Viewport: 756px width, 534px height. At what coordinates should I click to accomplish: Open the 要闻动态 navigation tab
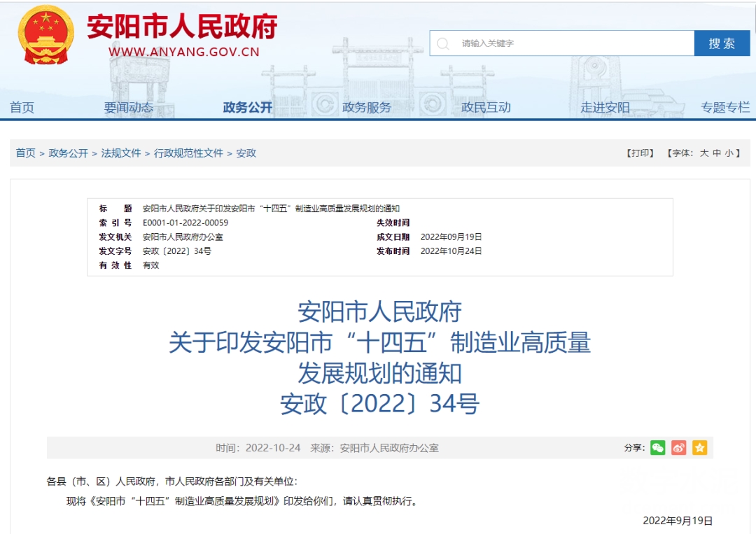[129, 107]
